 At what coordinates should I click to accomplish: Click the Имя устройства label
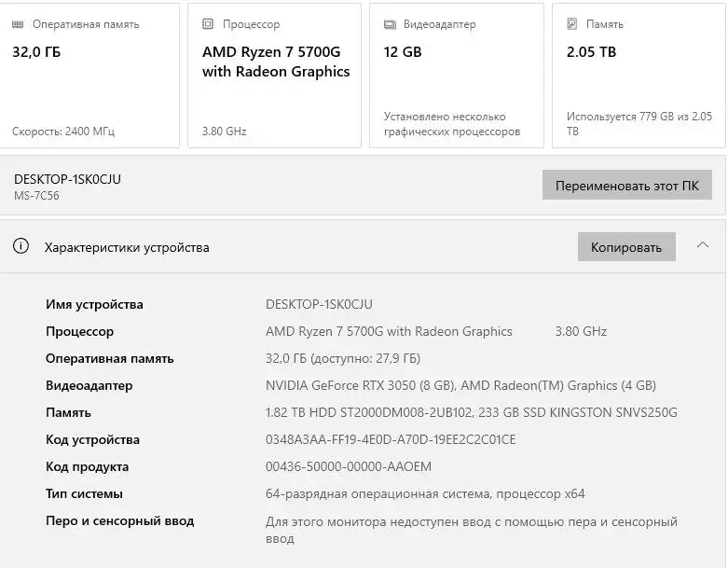94,305
